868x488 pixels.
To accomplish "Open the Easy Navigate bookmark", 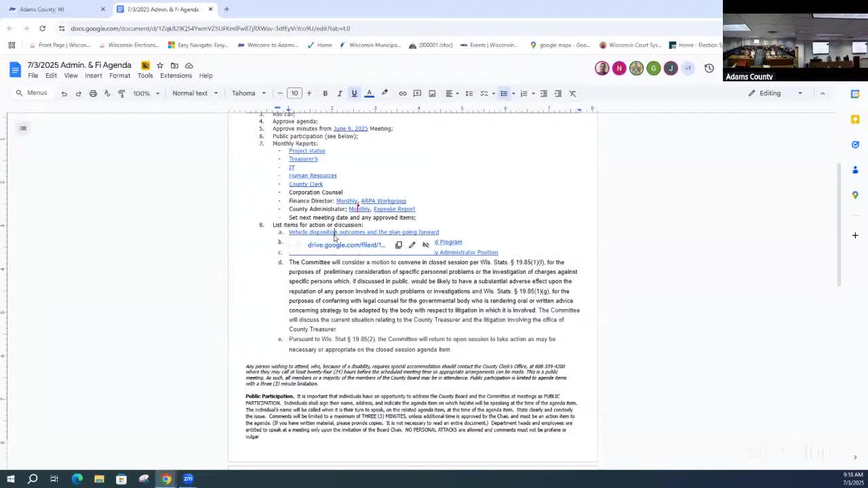I will (198, 45).
